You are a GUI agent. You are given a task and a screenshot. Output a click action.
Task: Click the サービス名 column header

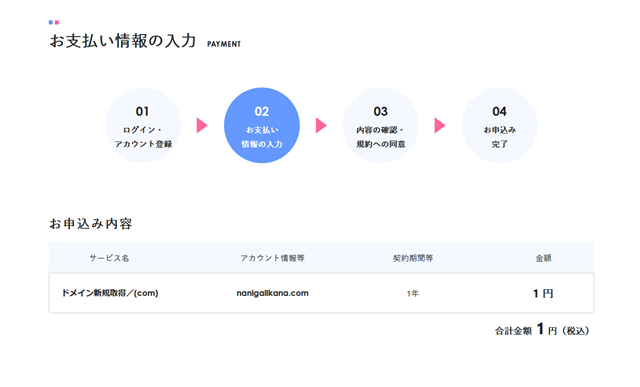coord(109,258)
